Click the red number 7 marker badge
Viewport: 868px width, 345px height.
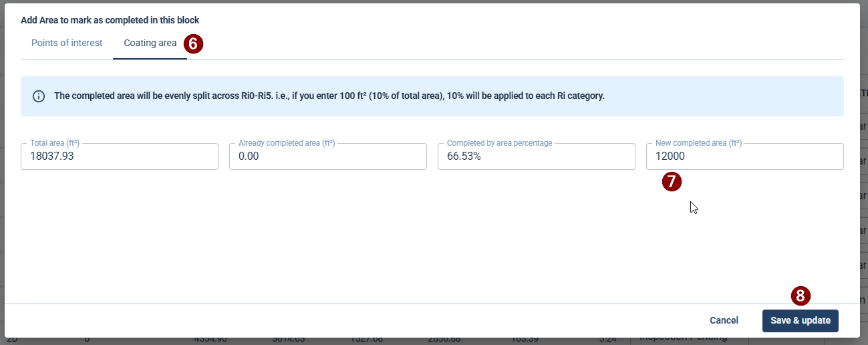click(672, 181)
